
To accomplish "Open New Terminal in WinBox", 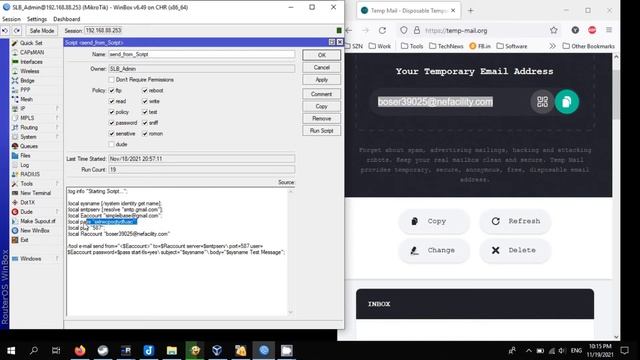I will [x=35, y=193].
